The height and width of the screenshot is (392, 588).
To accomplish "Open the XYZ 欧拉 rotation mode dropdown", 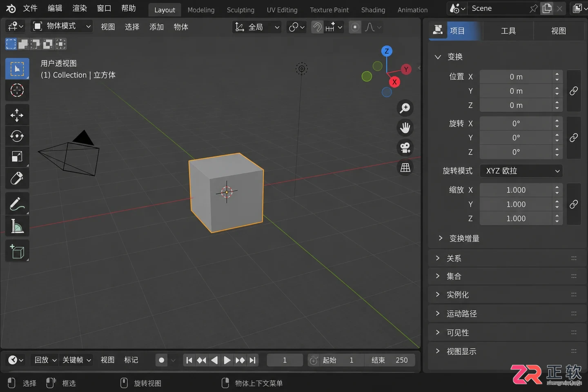I will 521,171.
